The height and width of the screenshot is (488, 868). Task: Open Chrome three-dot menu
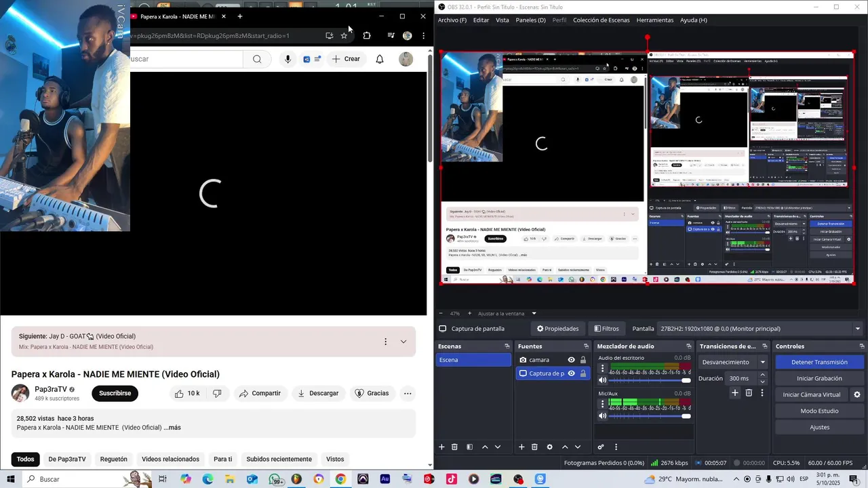pos(423,35)
